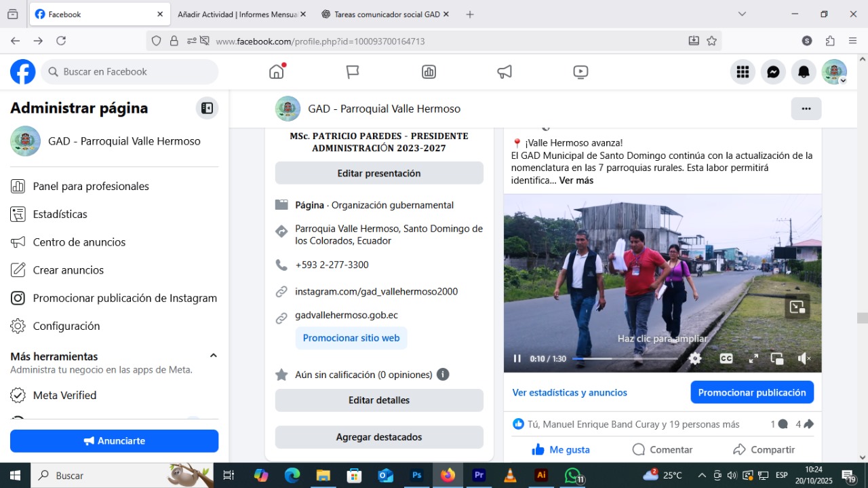Open Estadísticas in the sidebar

pyautogui.click(x=60, y=214)
